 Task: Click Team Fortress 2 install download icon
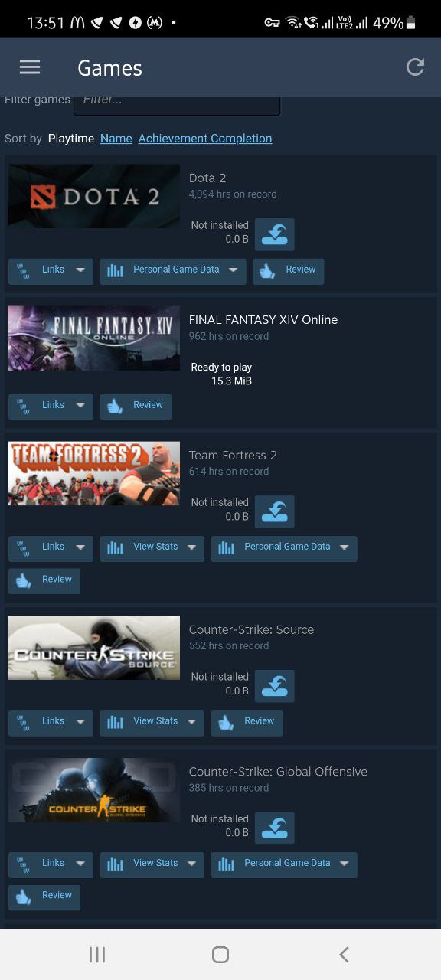(x=274, y=511)
